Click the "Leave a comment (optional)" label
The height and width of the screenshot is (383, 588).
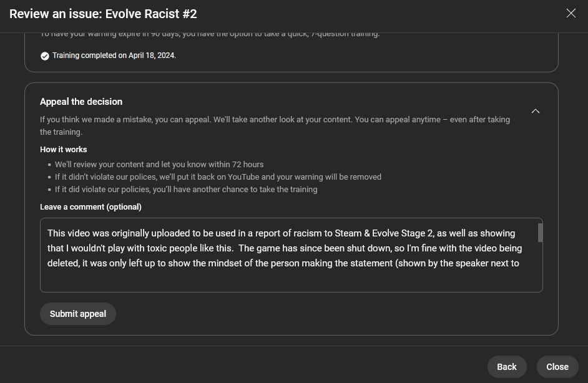pyautogui.click(x=91, y=207)
